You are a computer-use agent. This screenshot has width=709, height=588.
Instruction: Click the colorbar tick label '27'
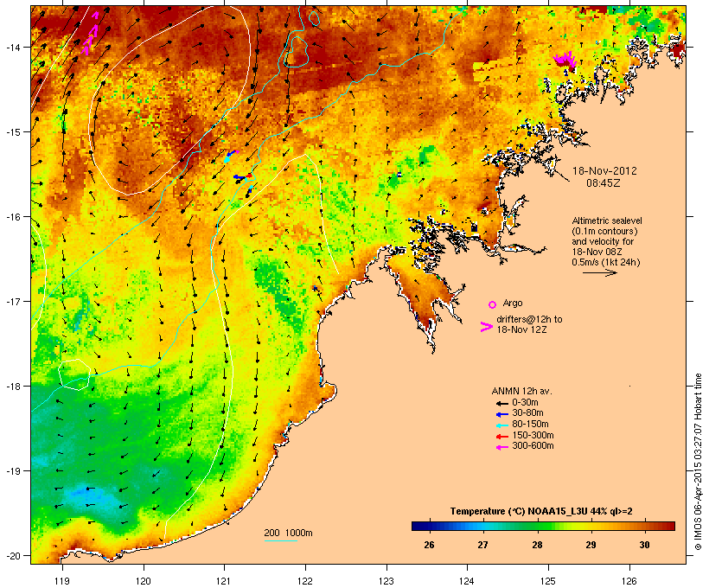tap(483, 545)
